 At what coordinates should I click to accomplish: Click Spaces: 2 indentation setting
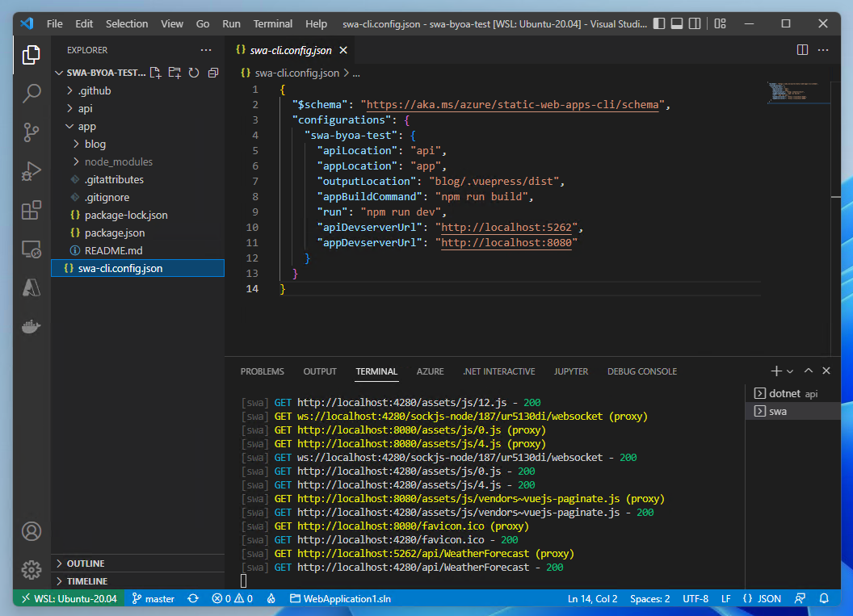point(649,598)
